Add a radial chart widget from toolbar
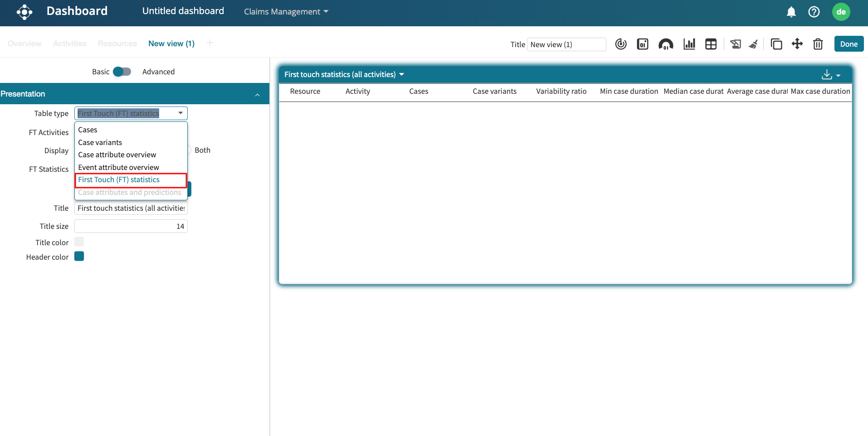 point(621,44)
